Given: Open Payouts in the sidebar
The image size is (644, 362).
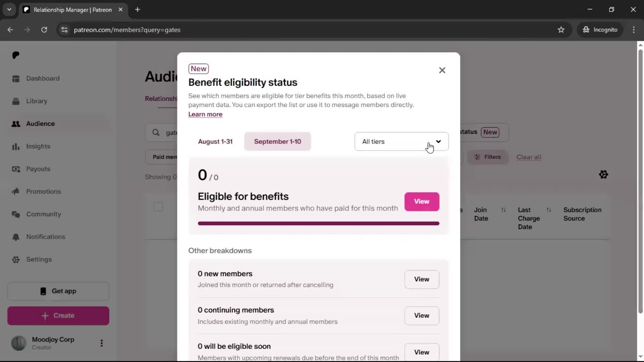Looking at the screenshot, I should pos(38,169).
